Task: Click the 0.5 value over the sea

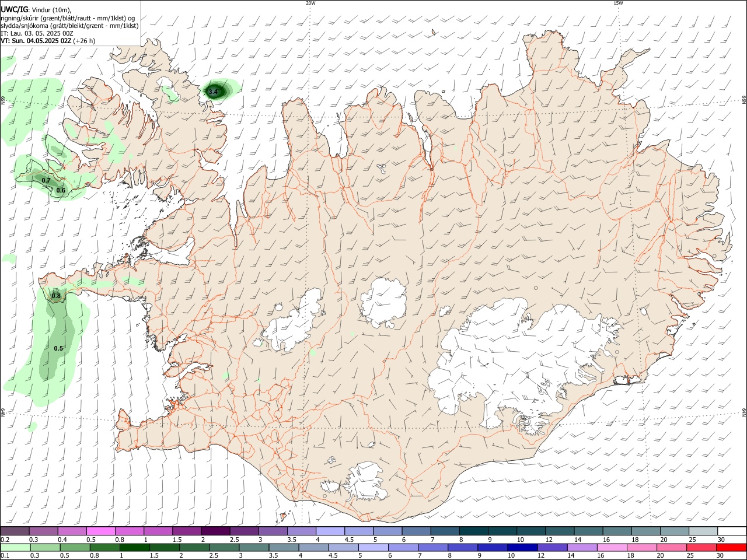Action: point(58,348)
